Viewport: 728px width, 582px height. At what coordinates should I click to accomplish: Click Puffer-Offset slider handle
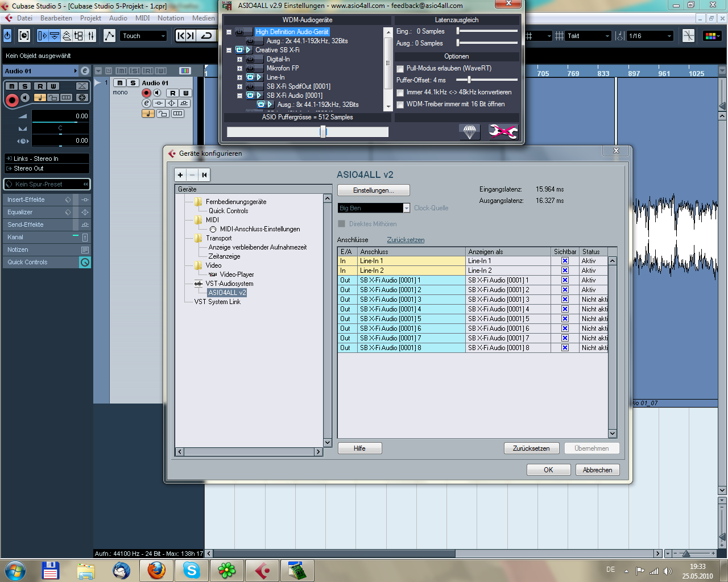pos(469,80)
